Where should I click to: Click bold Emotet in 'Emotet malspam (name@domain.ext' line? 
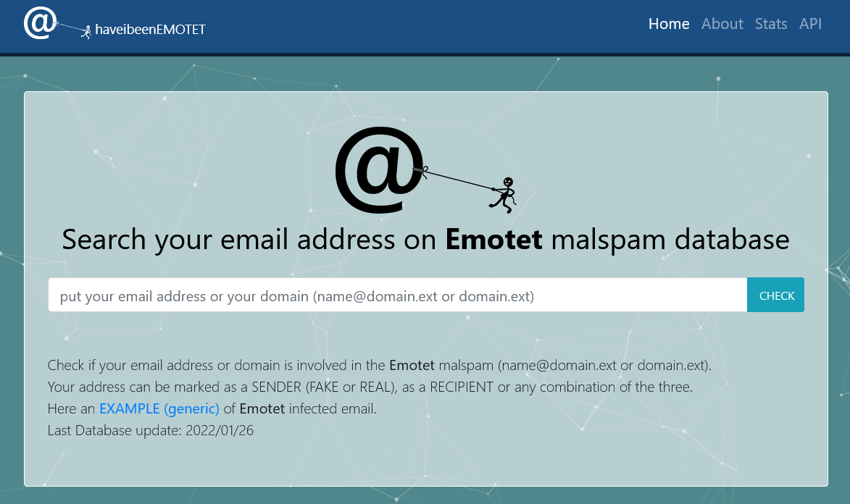412,364
